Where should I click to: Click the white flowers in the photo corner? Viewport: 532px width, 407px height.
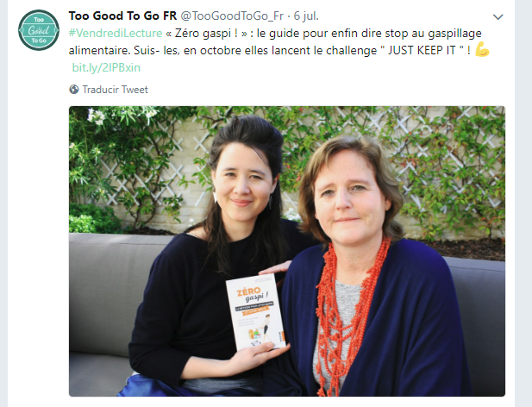[97, 116]
